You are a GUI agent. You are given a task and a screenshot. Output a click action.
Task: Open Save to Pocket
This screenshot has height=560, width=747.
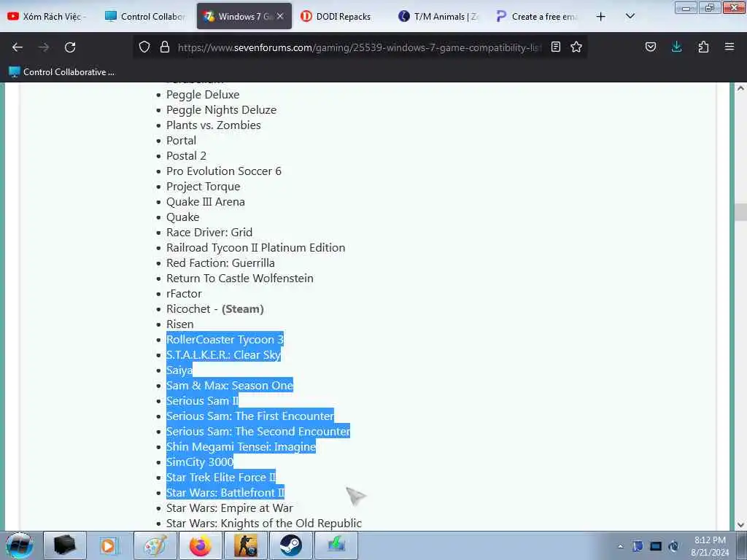651,47
